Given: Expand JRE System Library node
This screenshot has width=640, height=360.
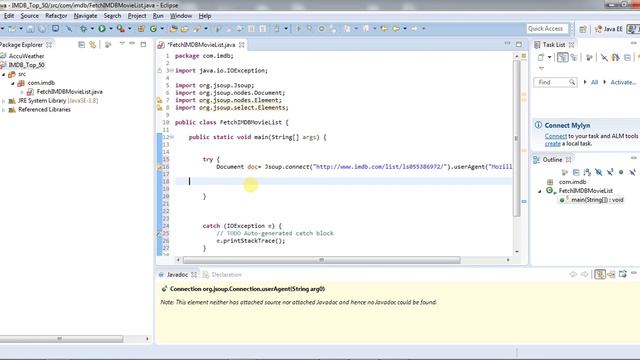Looking at the screenshot, I should 4,100.
